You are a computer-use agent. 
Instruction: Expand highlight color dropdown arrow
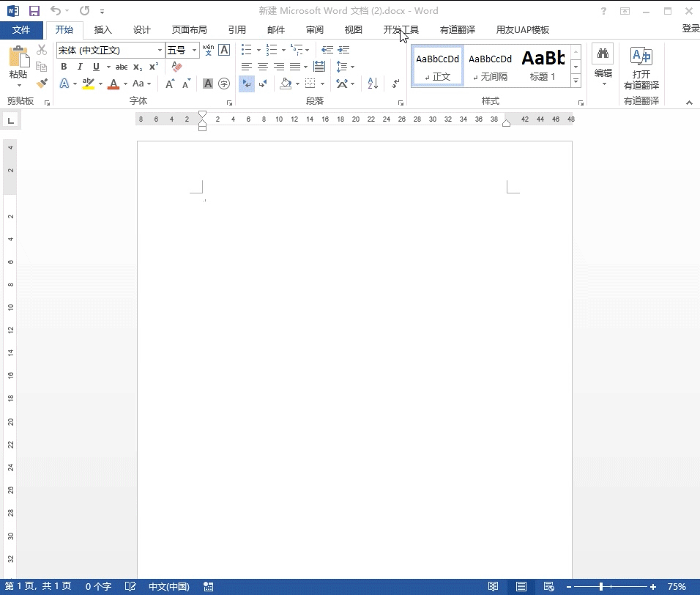tap(100, 84)
